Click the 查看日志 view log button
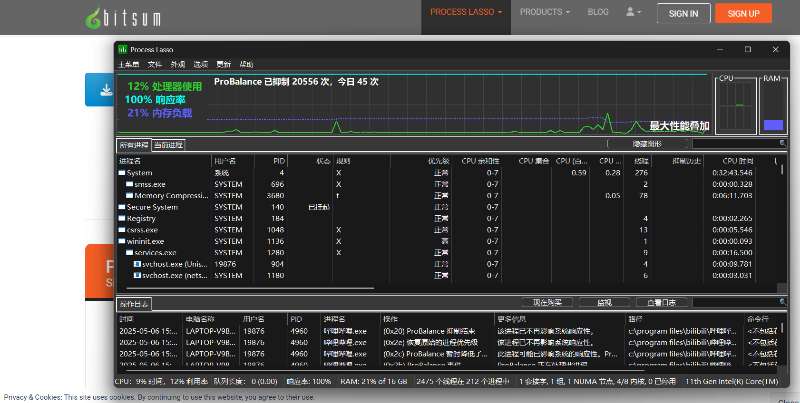The height and width of the screenshot is (403, 800). pos(661,303)
